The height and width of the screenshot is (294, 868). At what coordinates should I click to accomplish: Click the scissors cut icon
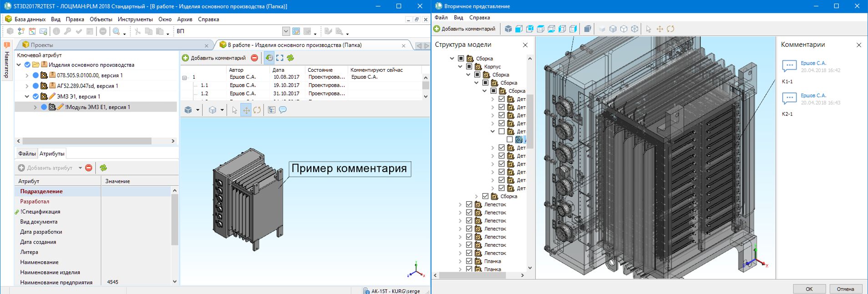click(137, 31)
